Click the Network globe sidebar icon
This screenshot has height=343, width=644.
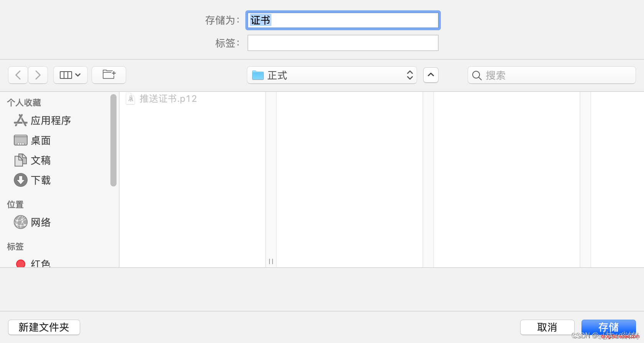click(x=21, y=222)
